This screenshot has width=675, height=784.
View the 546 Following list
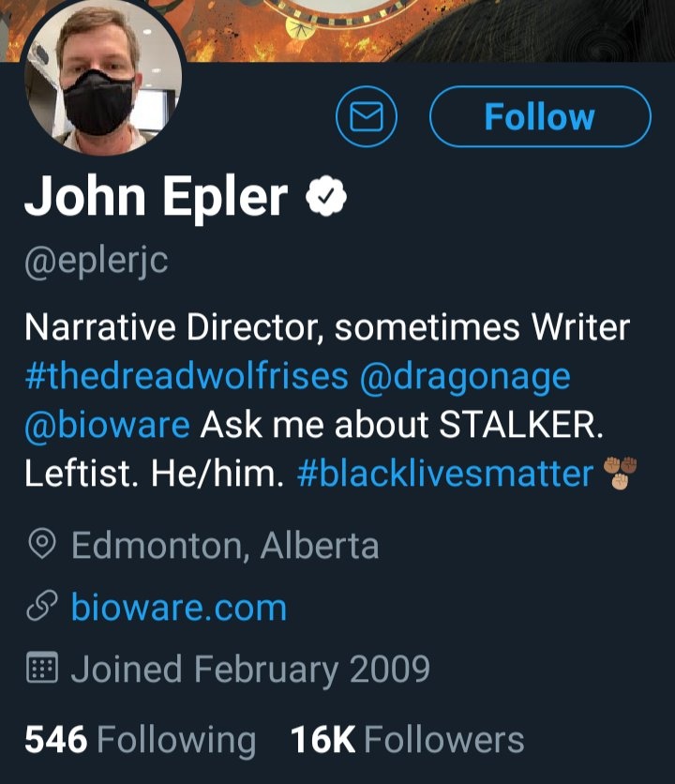(140, 740)
